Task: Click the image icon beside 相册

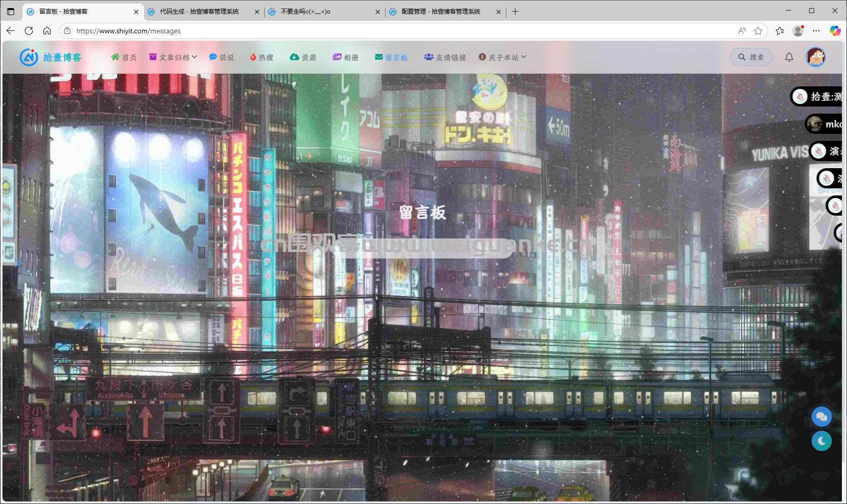Action: point(337,57)
